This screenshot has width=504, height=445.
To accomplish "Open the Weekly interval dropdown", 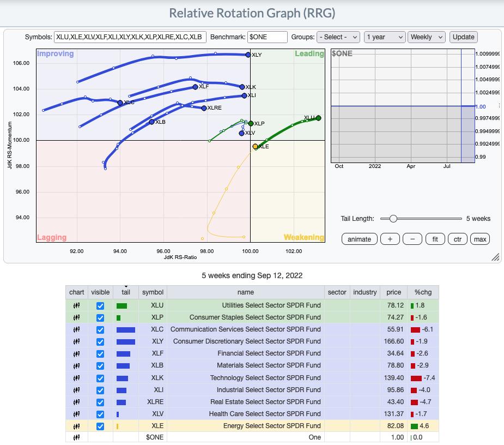I will tap(427, 37).
